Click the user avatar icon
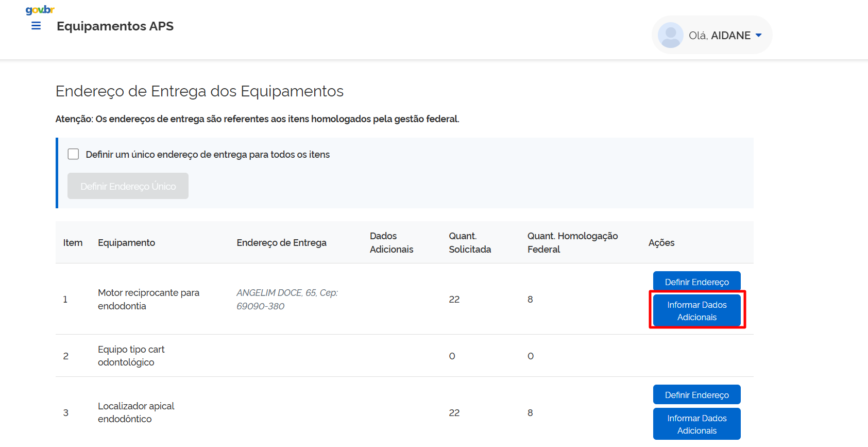The image size is (868, 447). 671,35
